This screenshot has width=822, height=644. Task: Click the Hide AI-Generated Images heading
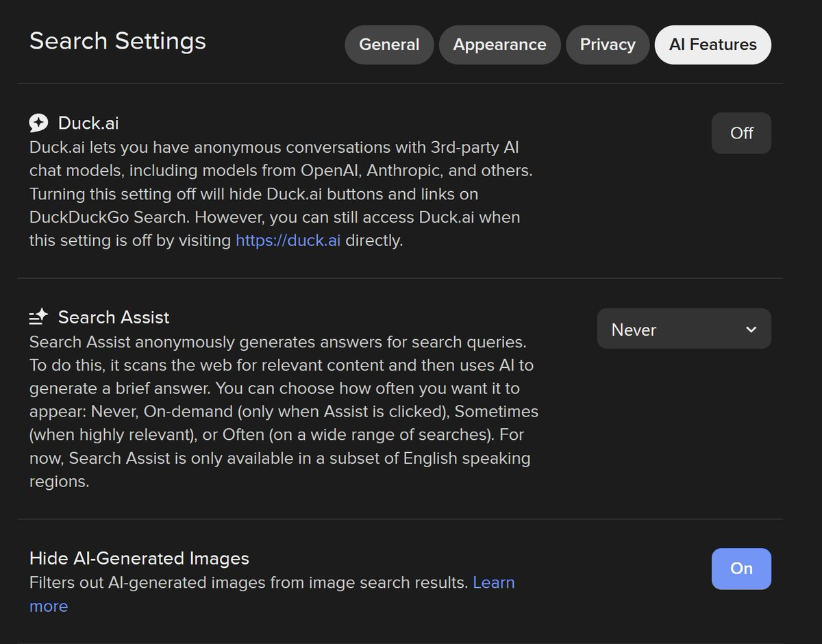tap(139, 558)
